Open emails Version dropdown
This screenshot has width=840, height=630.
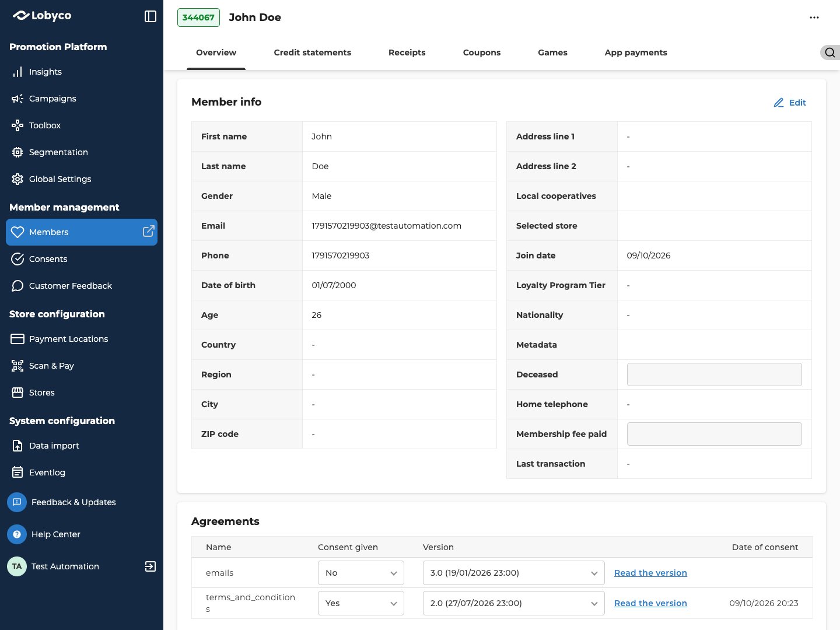click(514, 573)
